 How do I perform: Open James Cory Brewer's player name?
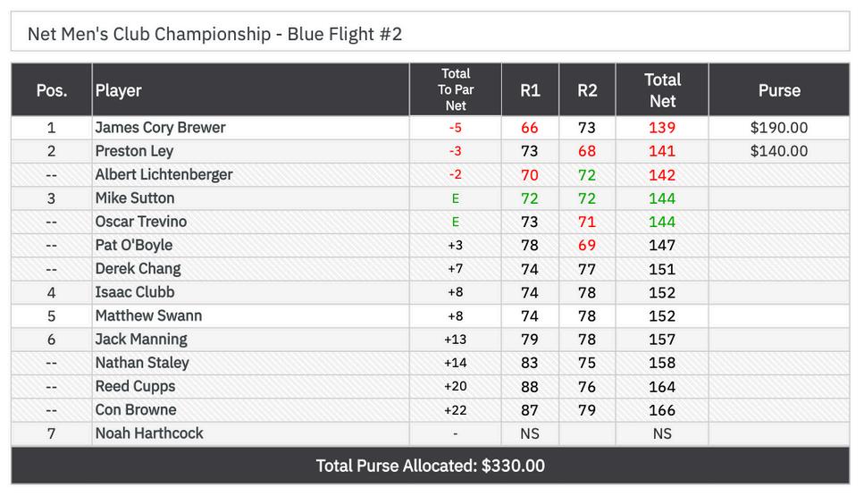[x=161, y=128]
